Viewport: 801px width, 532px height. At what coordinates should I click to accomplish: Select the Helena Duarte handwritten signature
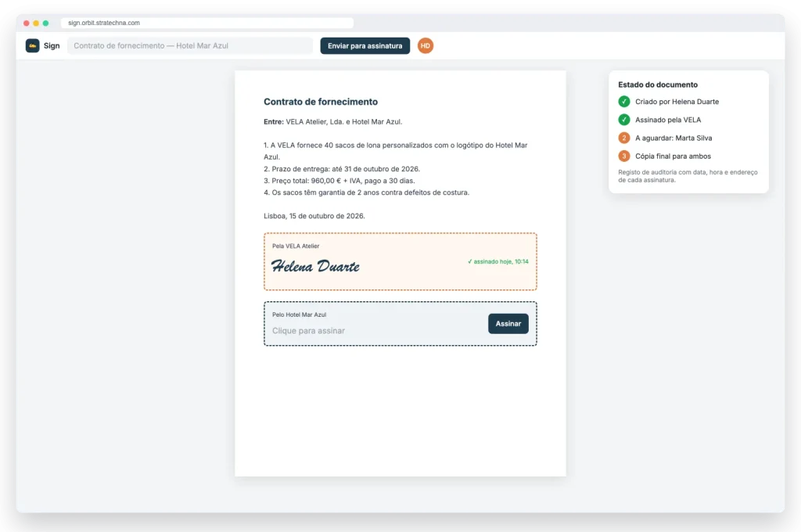[x=315, y=266]
